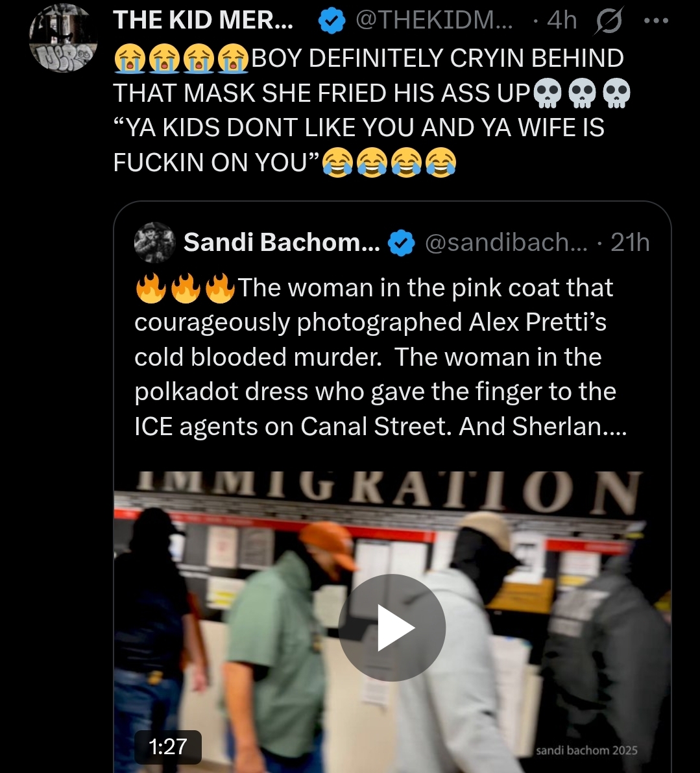Click the IMMIGRATION video thumbnail
Image resolution: width=700 pixels, height=773 pixels.
click(392, 621)
